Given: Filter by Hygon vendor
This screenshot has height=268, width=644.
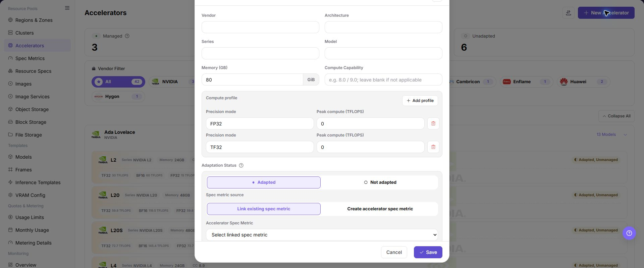Looking at the screenshot, I should click(x=118, y=97).
